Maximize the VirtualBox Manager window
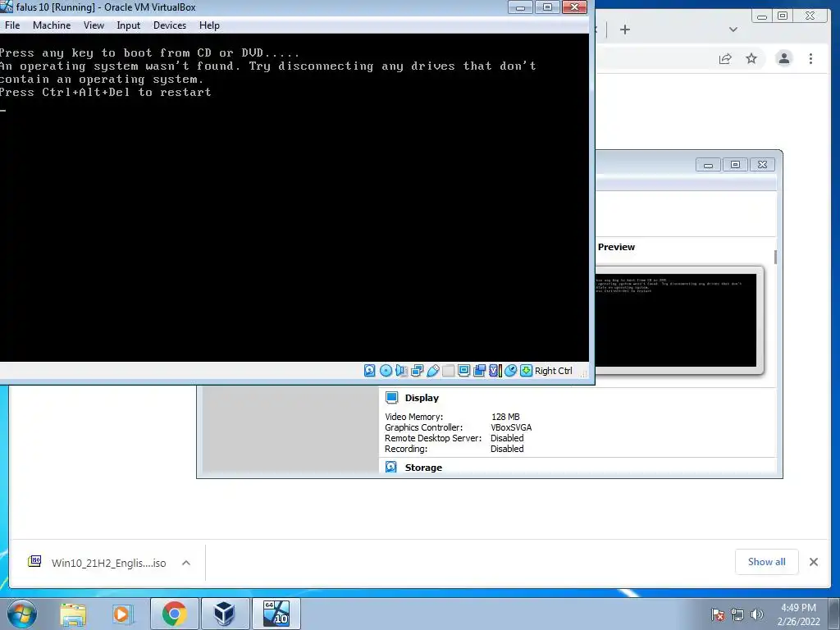840x630 pixels. point(735,164)
